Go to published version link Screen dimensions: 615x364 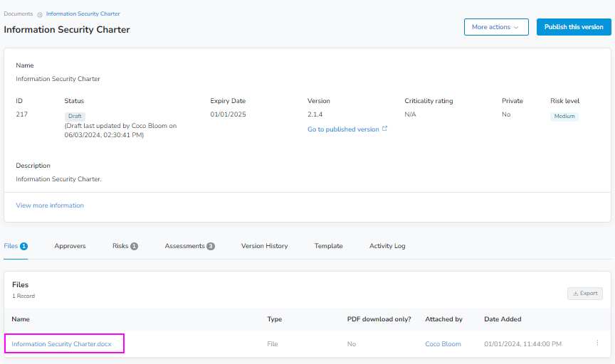click(343, 129)
